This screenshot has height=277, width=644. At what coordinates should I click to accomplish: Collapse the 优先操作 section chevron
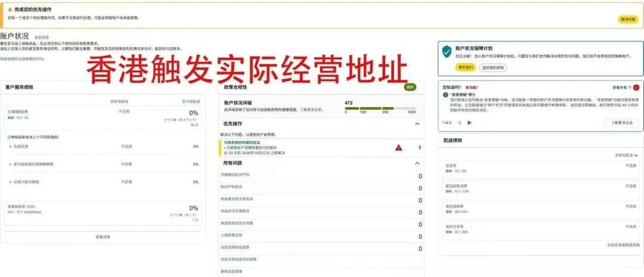pyautogui.click(x=417, y=124)
